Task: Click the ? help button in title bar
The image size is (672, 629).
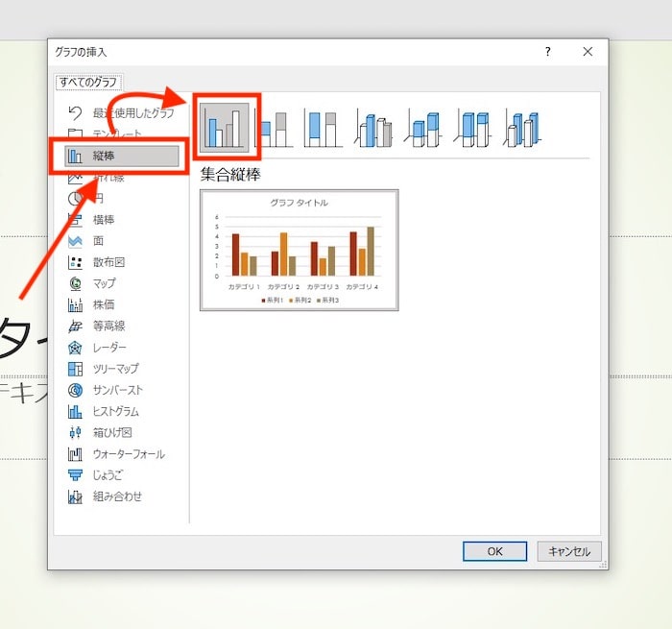Action: pos(547,52)
